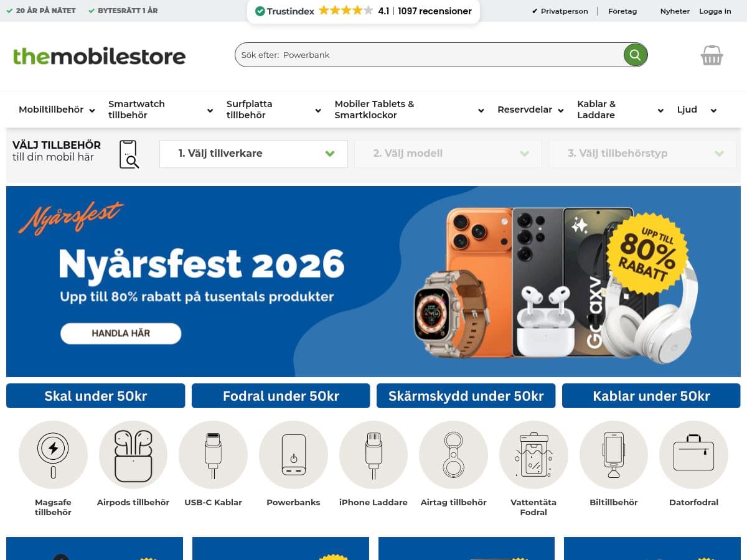Image resolution: width=747 pixels, height=560 pixels.
Task: Expand the Ljud menu chevron
Action: pyautogui.click(x=713, y=110)
